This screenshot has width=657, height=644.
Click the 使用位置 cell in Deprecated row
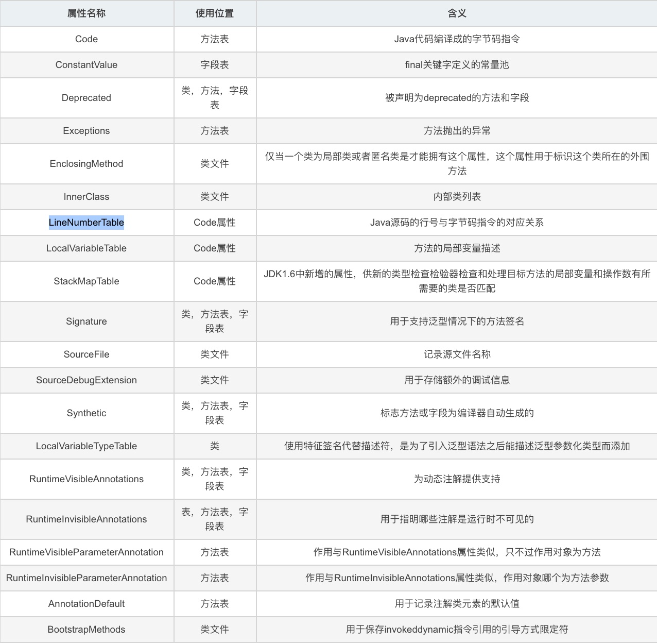(x=215, y=98)
